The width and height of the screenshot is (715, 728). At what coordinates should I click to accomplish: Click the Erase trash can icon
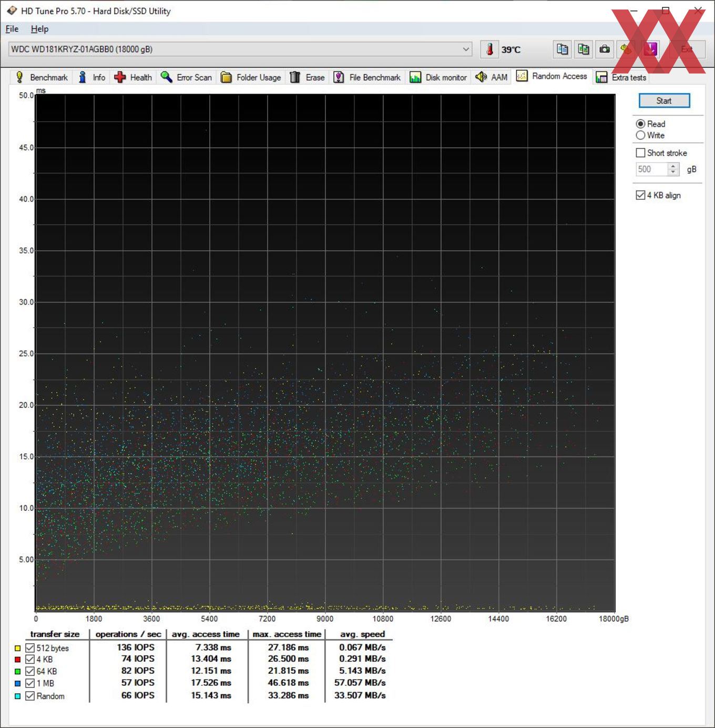click(x=295, y=77)
